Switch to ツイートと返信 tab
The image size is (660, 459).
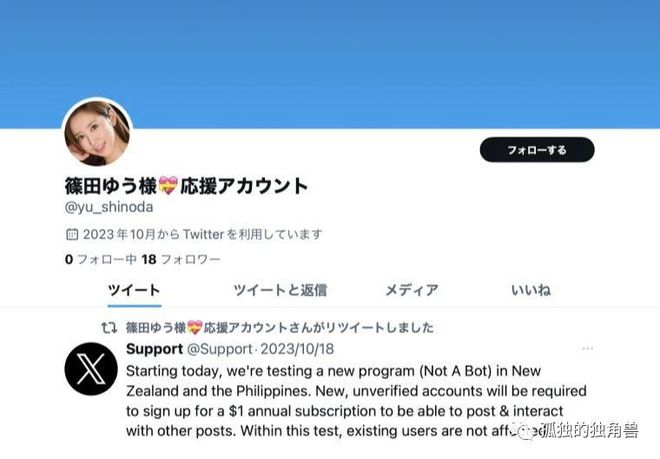coord(280,290)
